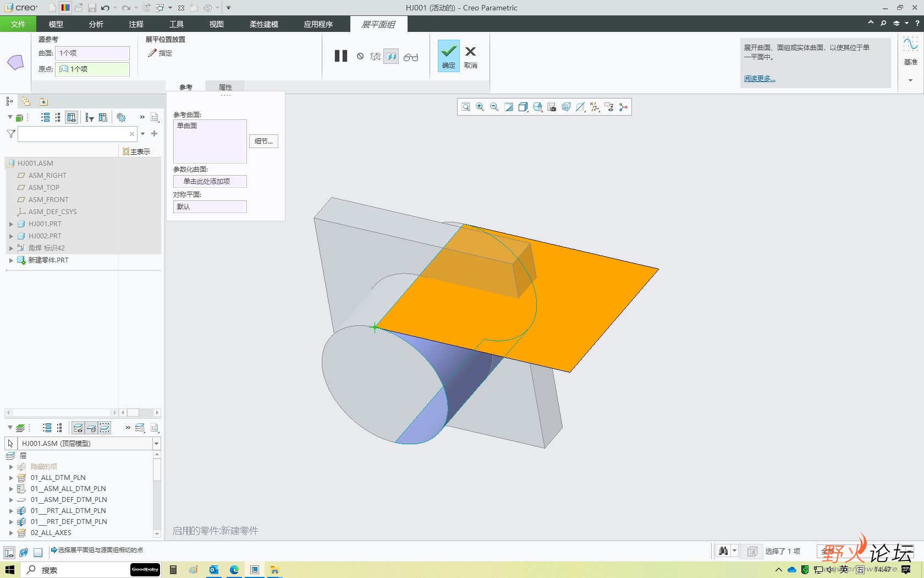Viewport: 924px width, 578px height.
Task: Expand the 01_ALL_DTM_PLN layer node
Action: [x=11, y=478]
